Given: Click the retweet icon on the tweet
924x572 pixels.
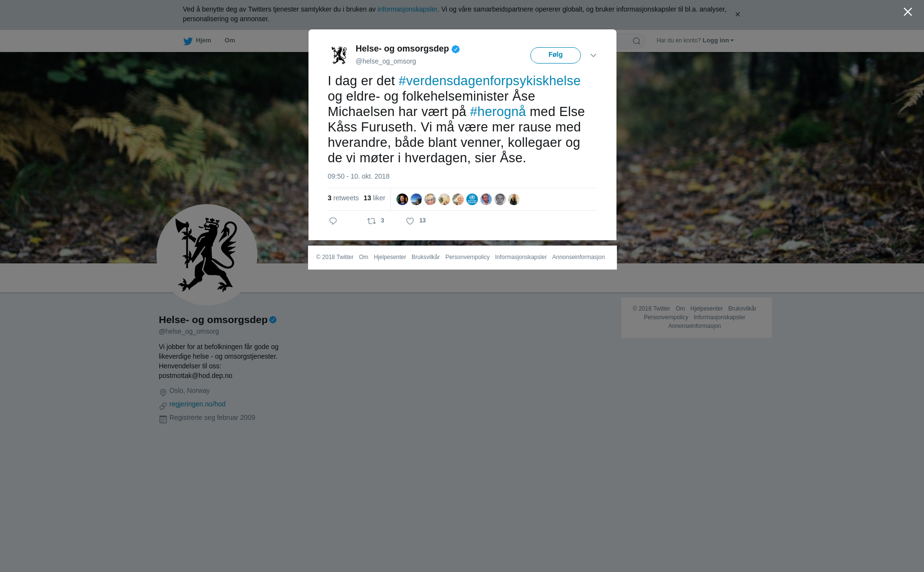Looking at the screenshot, I should coord(372,221).
